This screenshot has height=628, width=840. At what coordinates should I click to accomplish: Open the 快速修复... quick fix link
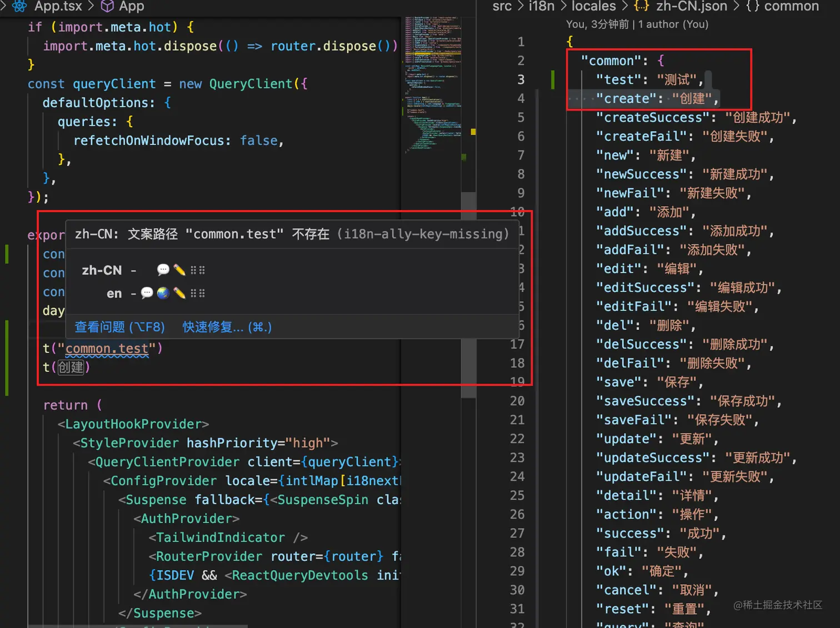click(x=227, y=327)
